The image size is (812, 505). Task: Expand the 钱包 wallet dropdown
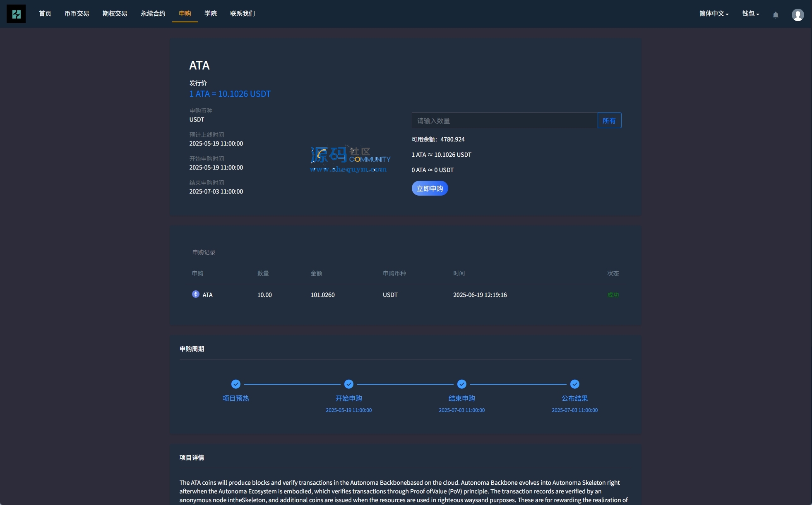pos(750,14)
